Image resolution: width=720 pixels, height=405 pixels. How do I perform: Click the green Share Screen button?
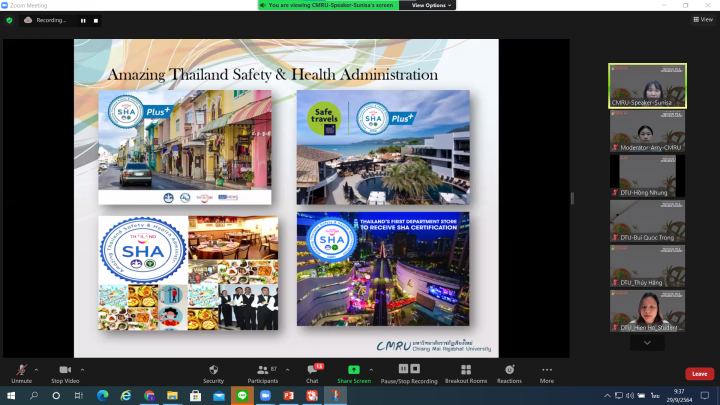pos(354,374)
